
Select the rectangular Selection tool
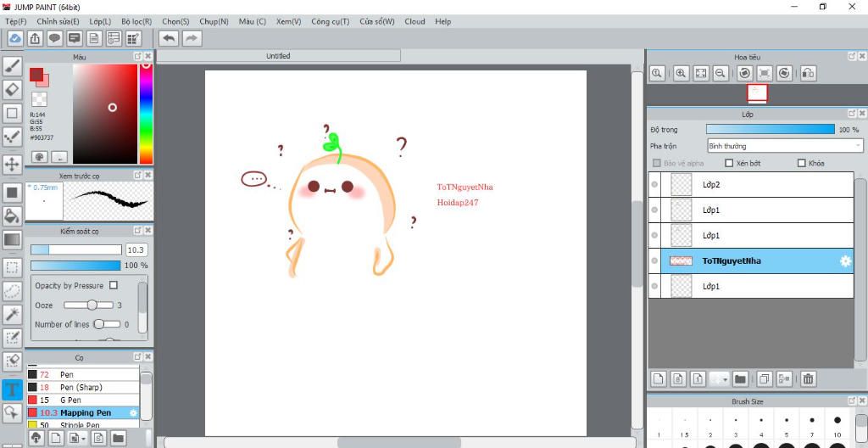[x=12, y=268]
